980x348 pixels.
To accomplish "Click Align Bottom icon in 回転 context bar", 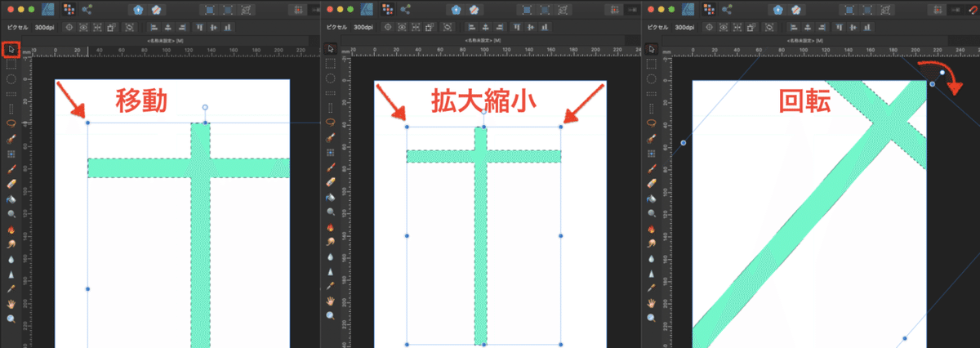I will (x=867, y=27).
